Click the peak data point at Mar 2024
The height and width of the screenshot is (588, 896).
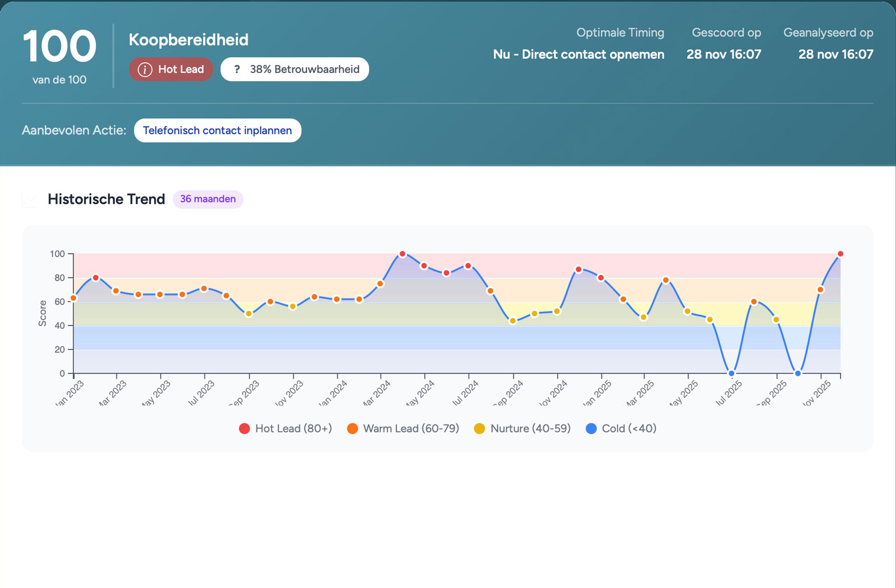pos(403,253)
